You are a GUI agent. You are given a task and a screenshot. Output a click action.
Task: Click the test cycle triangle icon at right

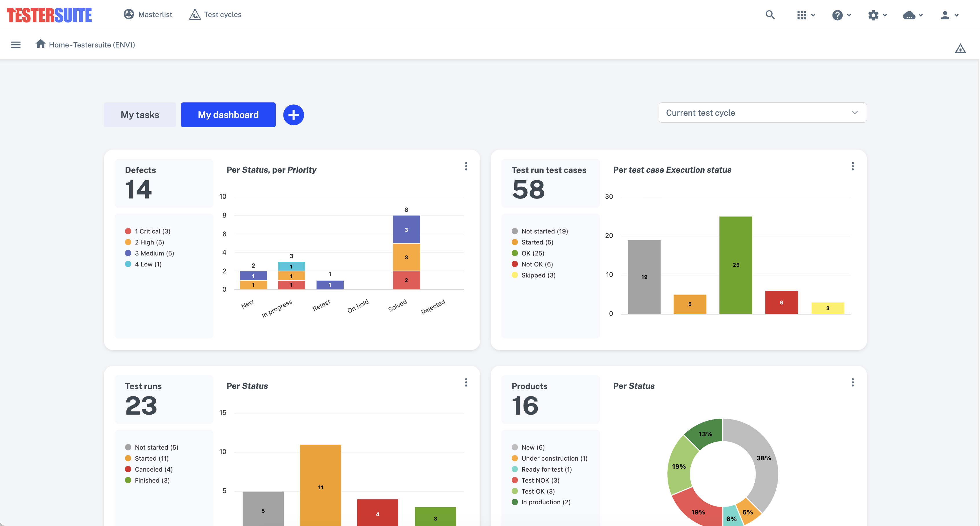pyautogui.click(x=960, y=49)
